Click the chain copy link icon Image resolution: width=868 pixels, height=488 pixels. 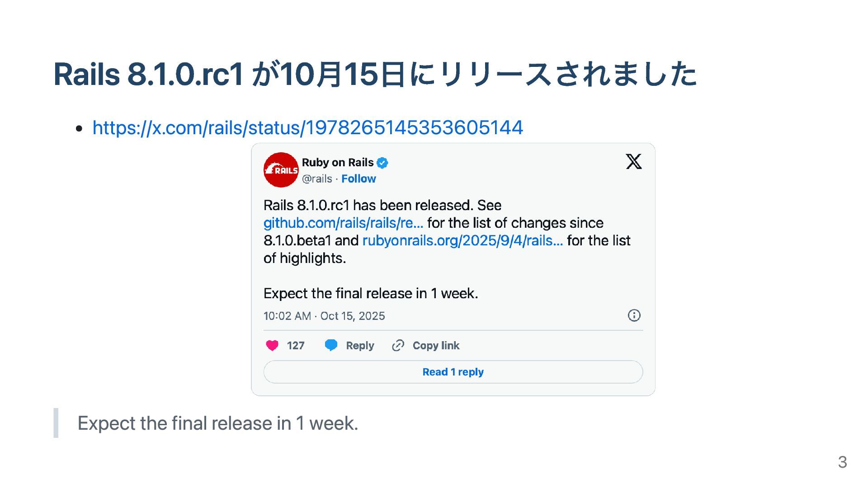click(398, 346)
